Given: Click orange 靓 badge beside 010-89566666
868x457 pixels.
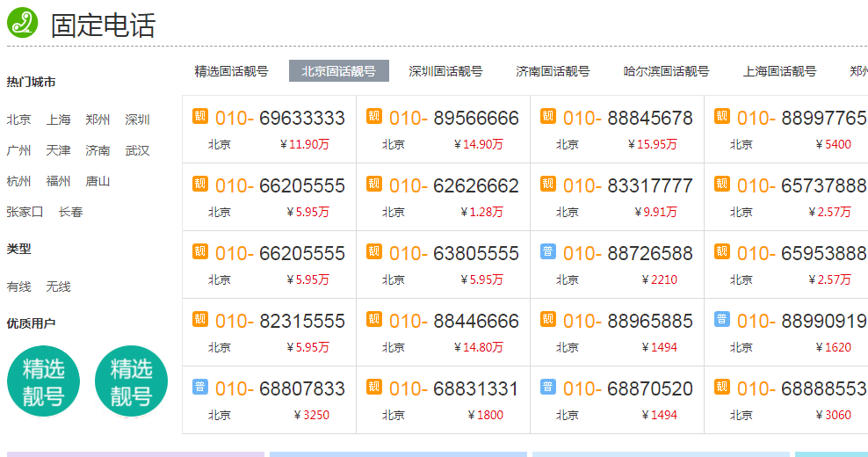Looking at the screenshot, I should click(x=374, y=116).
